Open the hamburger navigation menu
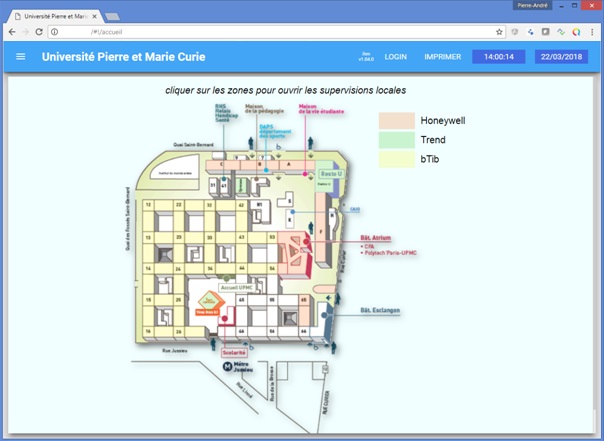This screenshot has width=604, height=441. coord(21,57)
